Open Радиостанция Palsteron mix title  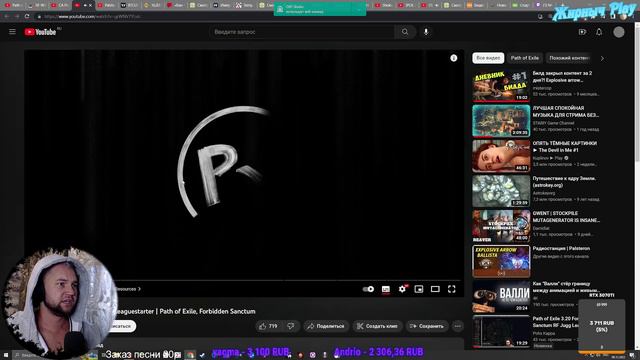coord(561,249)
